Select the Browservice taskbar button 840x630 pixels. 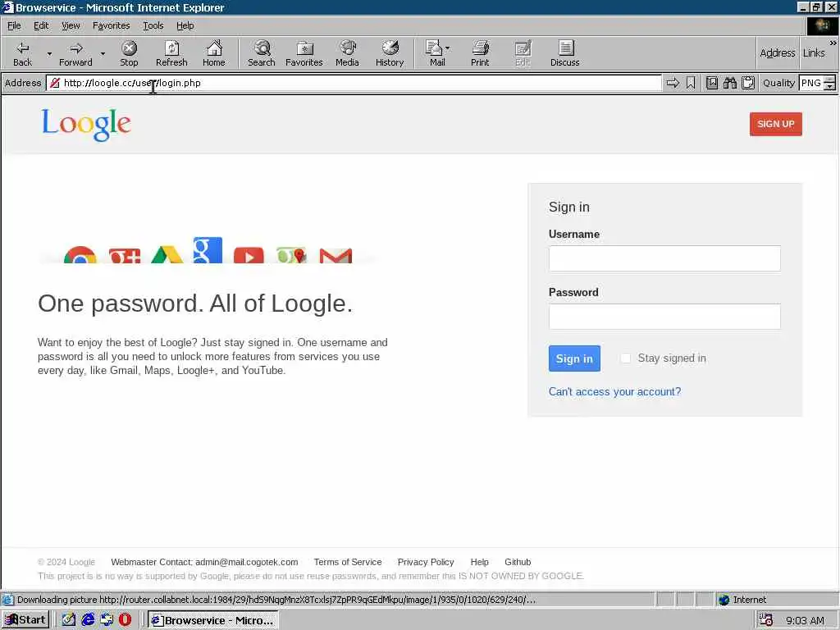point(213,620)
